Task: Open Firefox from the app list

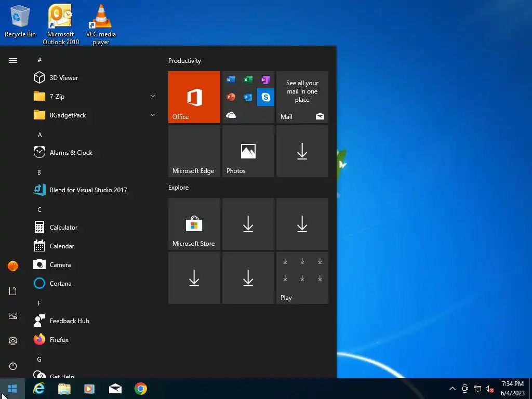Action: click(95, 339)
